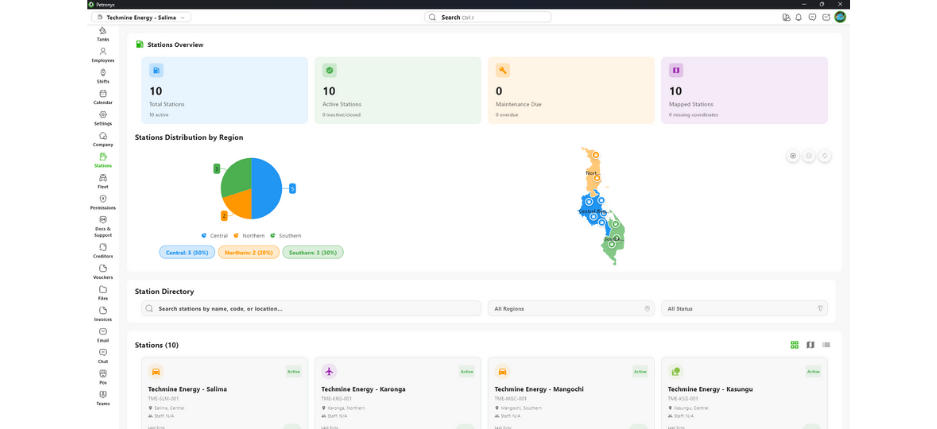Screen dimensions: 937x429
Task: Switch stations list to grid view
Action: pos(795,345)
